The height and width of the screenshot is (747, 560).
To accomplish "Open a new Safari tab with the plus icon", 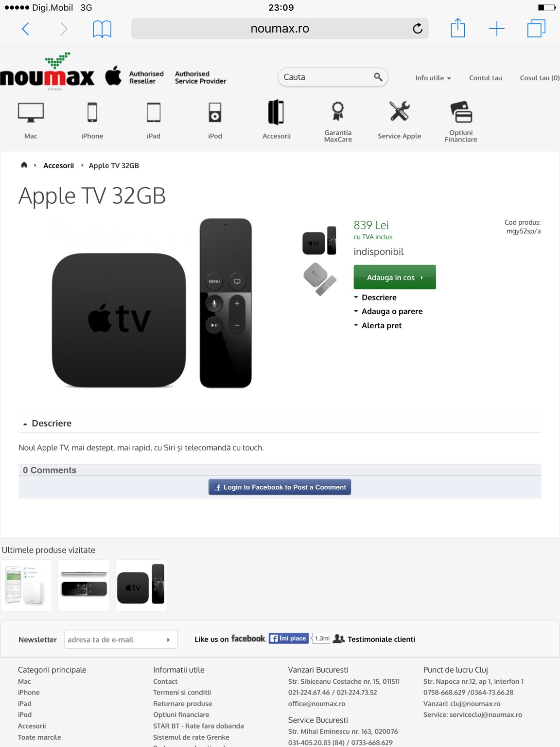I will pyautogui.click(x=496, y=29).
